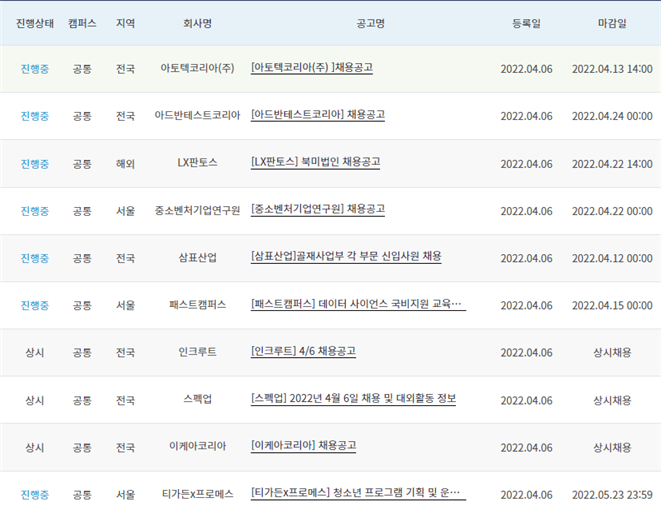Click 상시채용 deadline in 인크루트 row

[612, 353]
